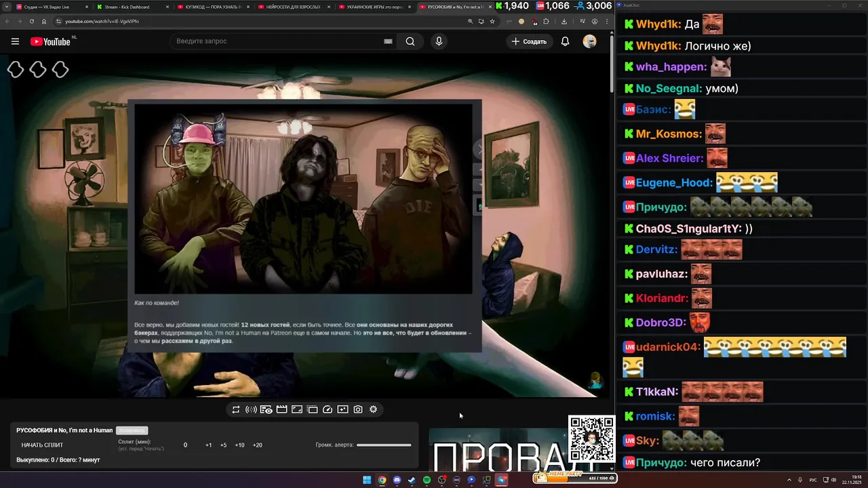
Task: Click the 'Копировать' button beside video title
Action: [132, 430]
